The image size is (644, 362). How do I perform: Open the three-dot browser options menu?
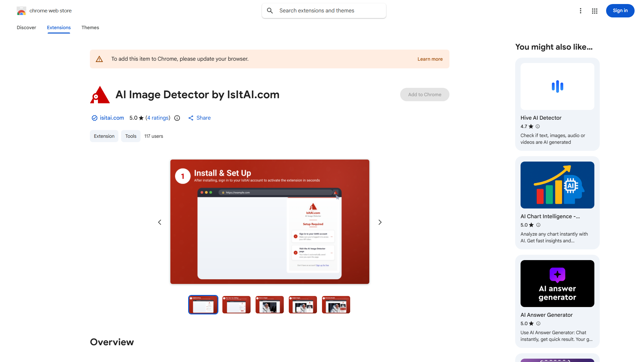(581, 11)
